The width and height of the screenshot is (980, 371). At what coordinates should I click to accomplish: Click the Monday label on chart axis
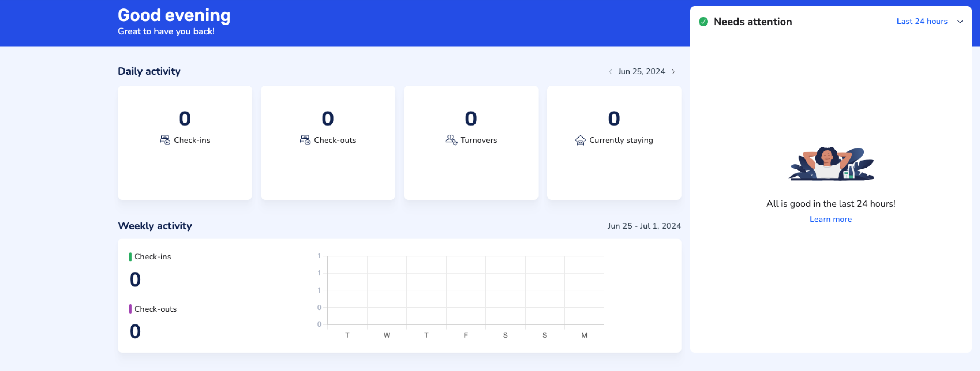pyautogui.click(x=584, y=335)
